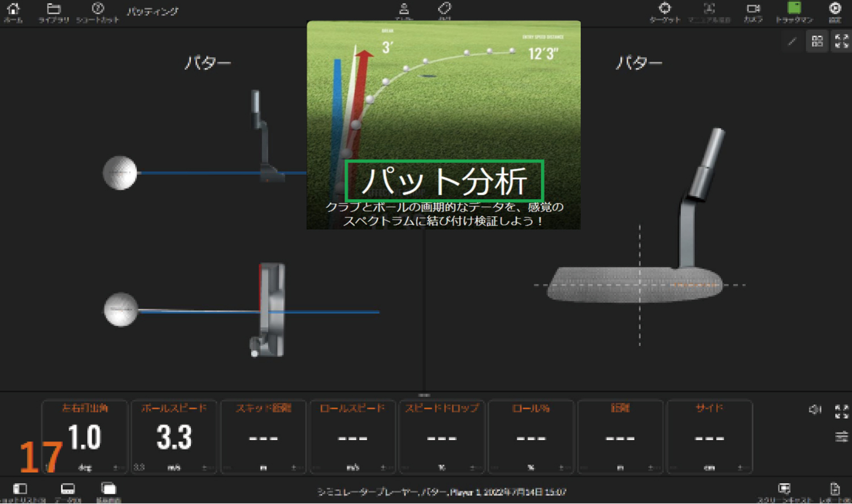Go to the Home screen icon

click(12, 11)
